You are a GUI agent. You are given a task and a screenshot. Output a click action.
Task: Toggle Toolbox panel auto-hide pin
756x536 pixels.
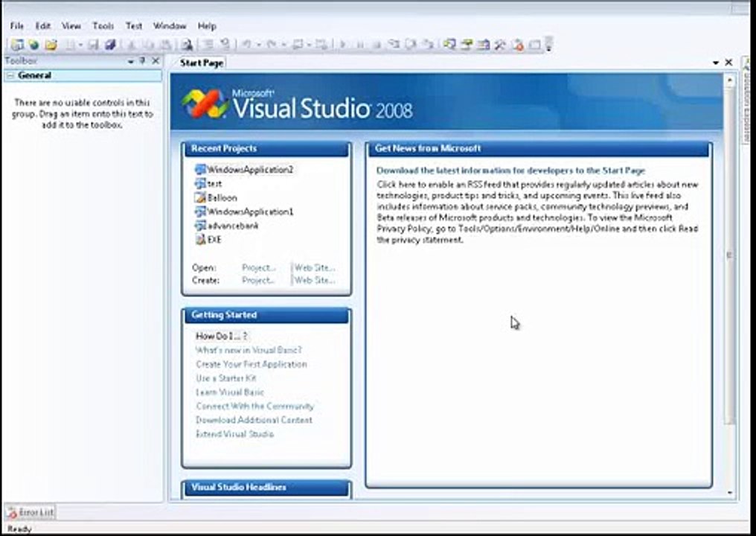142,61
